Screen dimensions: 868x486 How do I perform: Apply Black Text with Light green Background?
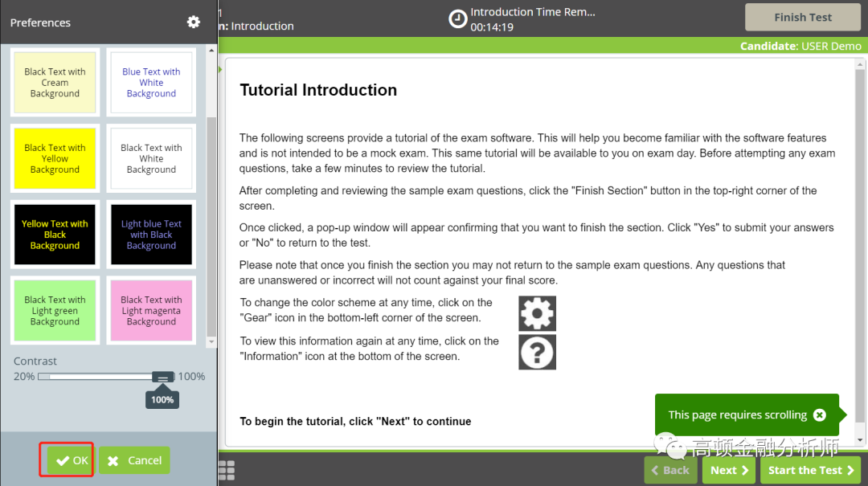[x=55, y=311]
